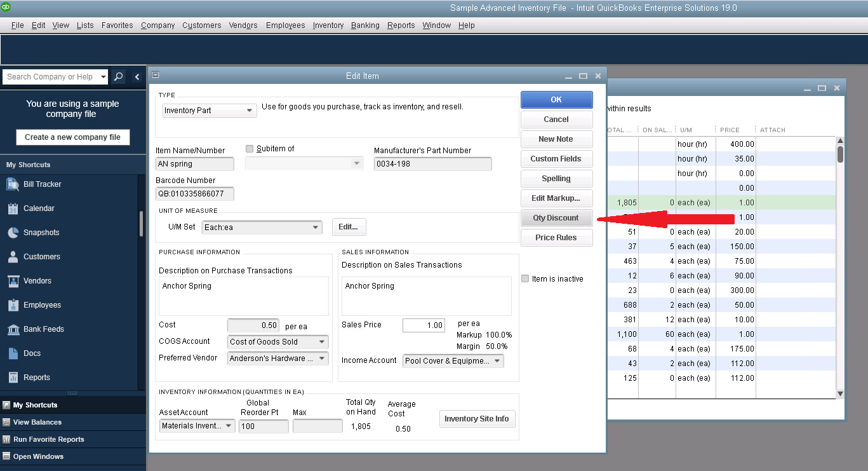Click the search magnifier icon
Viewport: 868px width, 471px height.
[x=118, y=77]
